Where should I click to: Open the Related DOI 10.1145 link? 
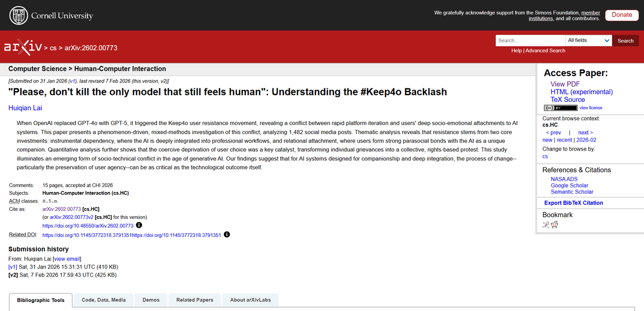(x=131, y=235)
